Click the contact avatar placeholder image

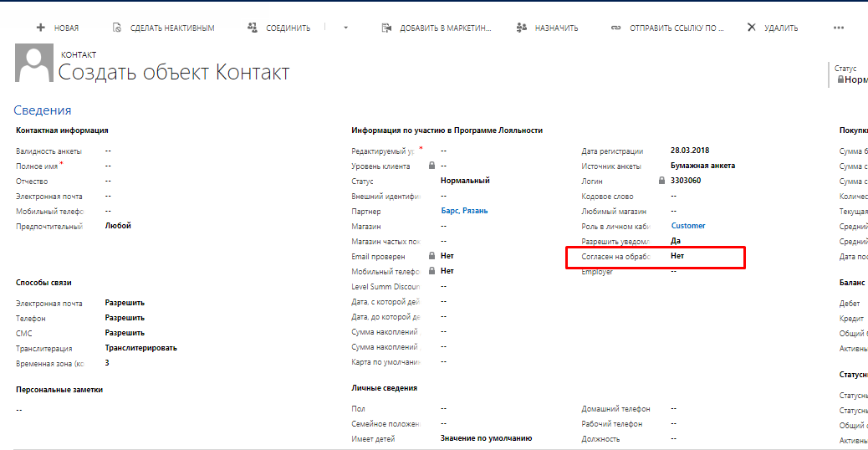click(x=34, y=65)
